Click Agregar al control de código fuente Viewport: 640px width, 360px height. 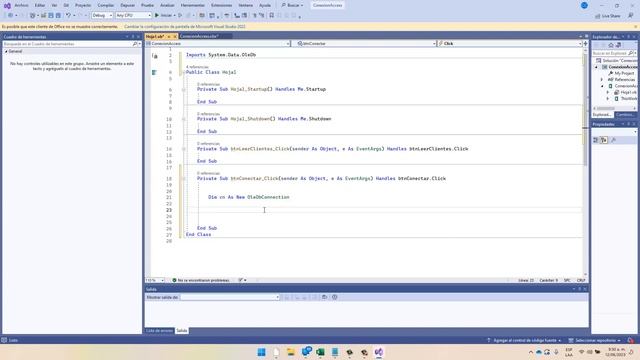524,340
